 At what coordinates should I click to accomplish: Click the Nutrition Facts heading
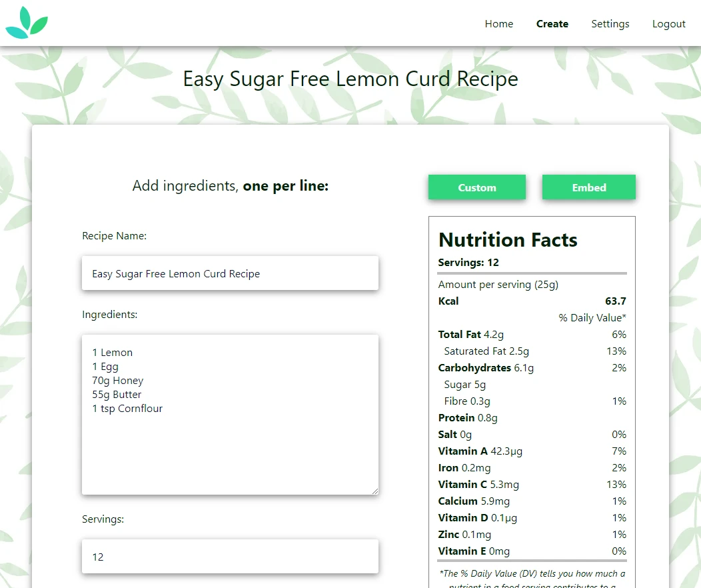pyautogui.click(x=508, y=240)
